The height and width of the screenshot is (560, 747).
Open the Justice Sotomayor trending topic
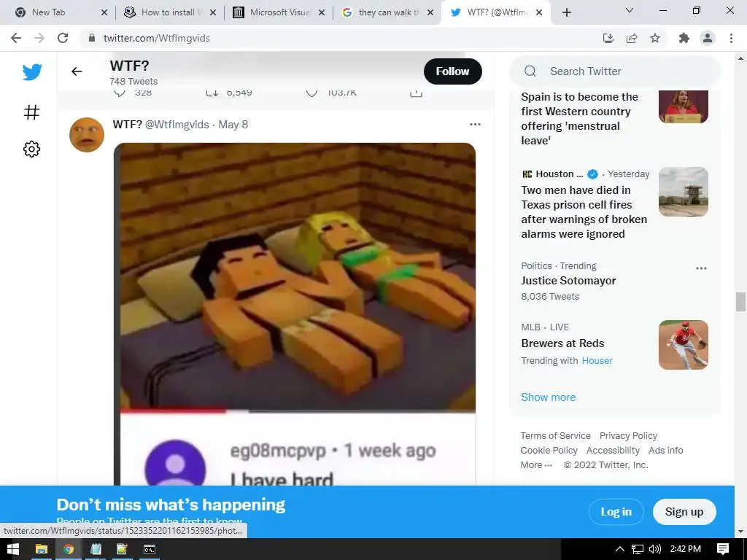coord(568,281)
